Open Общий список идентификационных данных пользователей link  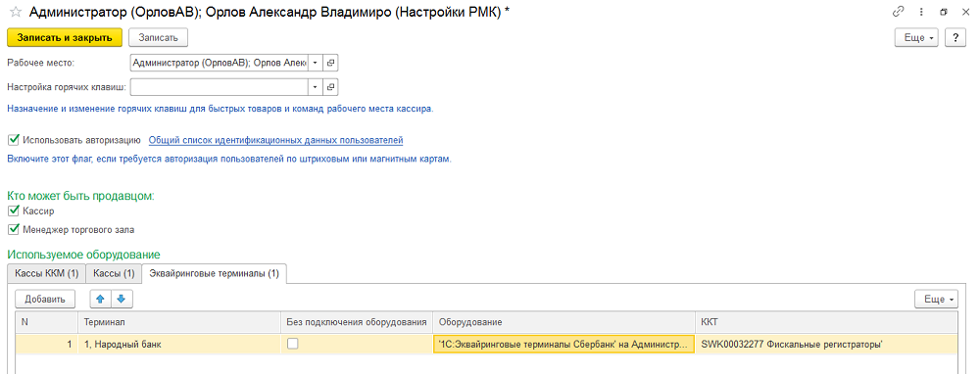[275, 140]
